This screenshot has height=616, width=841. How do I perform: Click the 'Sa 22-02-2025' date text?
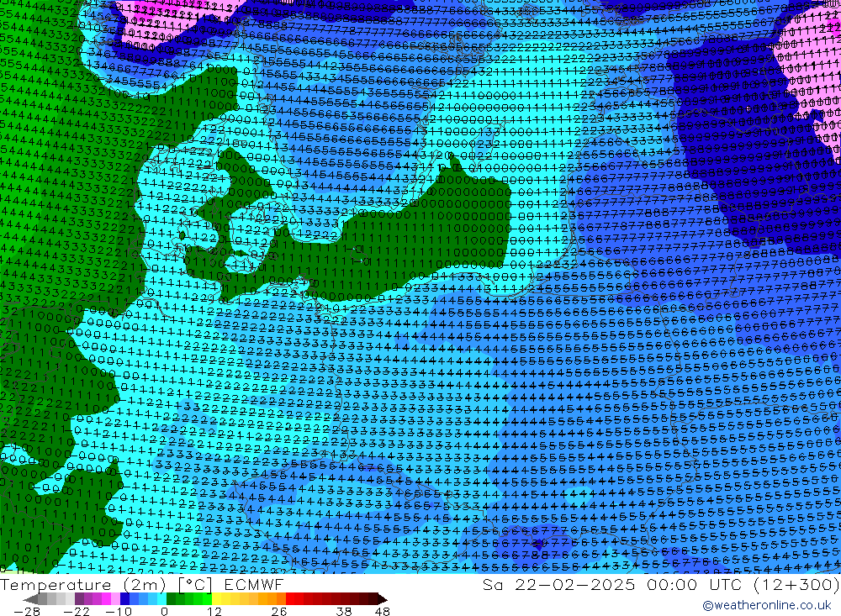click(558, 584)
